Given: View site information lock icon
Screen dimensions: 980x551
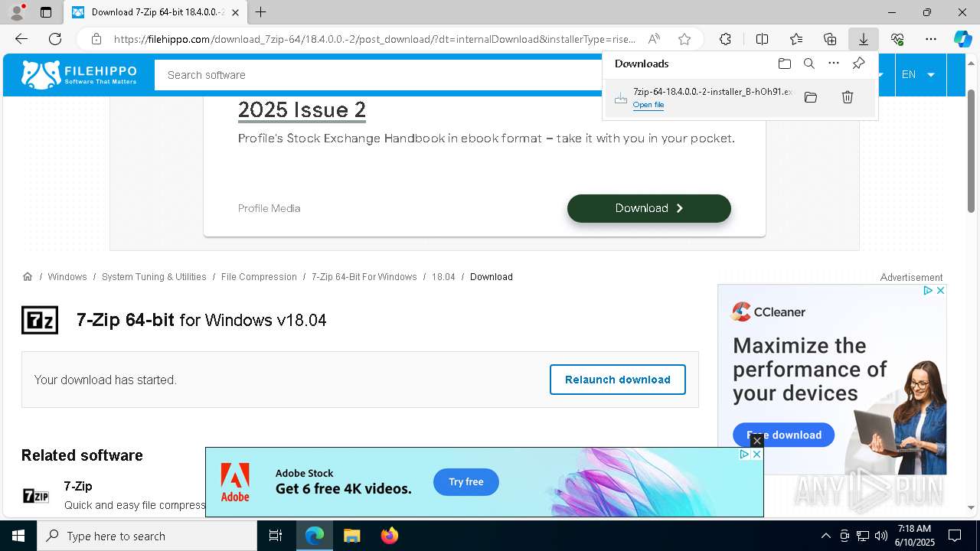Looking at the screenshot, I should pos(96,39).
